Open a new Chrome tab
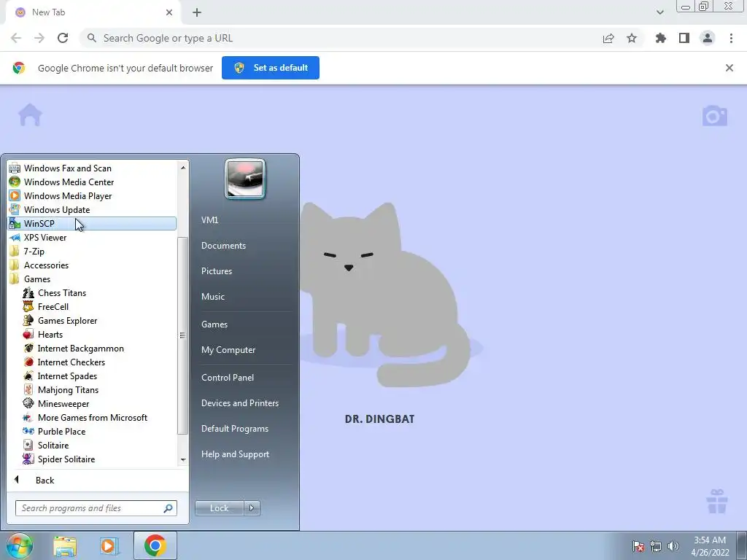 point(197,12)
